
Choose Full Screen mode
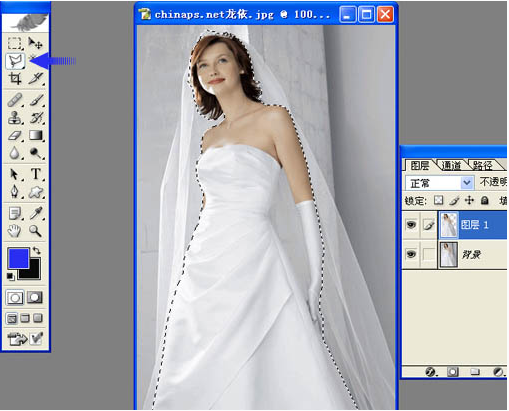pos(38,318)
